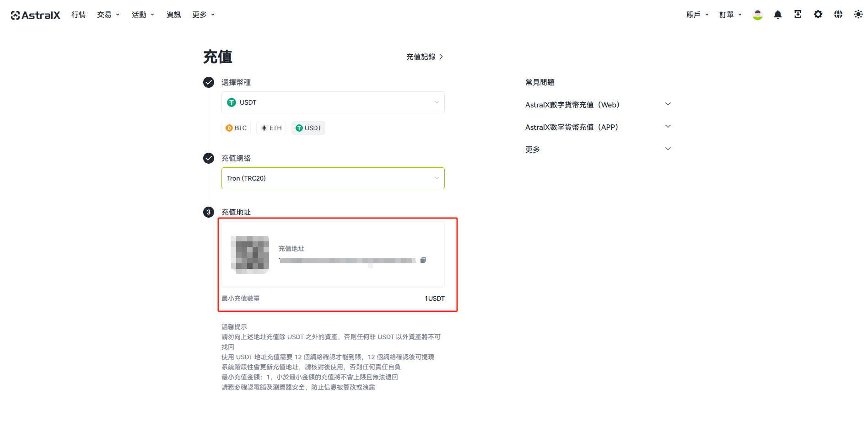Open the Tron (TRC20) network dropdown
Screen dimensions: 868x432
[333, 178]
